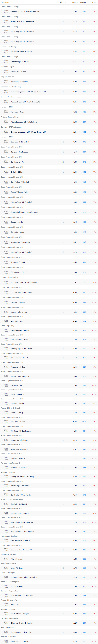Open the 1-X-2 market dropdown
The width and height of the screenshot is (98, 644).
pyautogui.click(x=63, y=2)
